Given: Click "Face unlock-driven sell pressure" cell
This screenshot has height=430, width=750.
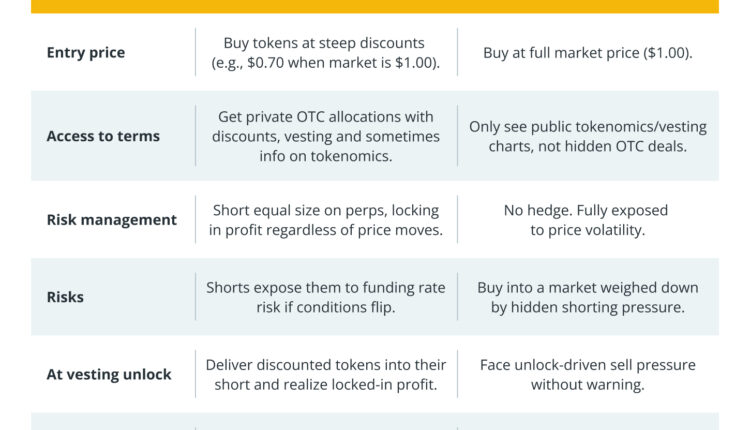Looking at the screenshot, I should pos(588,365).
